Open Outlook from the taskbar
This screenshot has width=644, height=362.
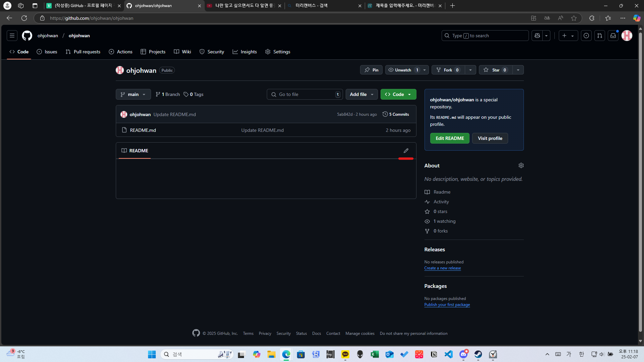tap(390, 354)
